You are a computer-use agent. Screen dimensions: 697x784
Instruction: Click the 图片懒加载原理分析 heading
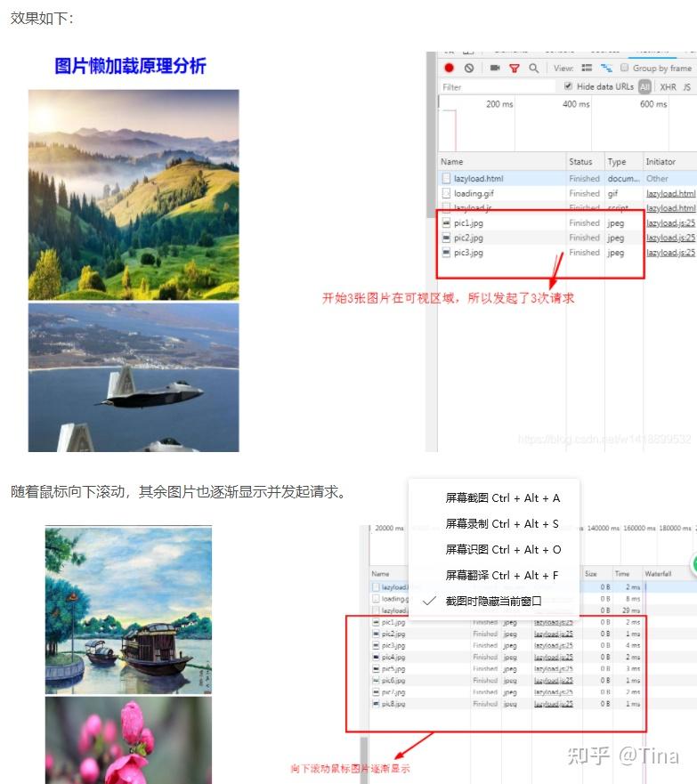131,66
